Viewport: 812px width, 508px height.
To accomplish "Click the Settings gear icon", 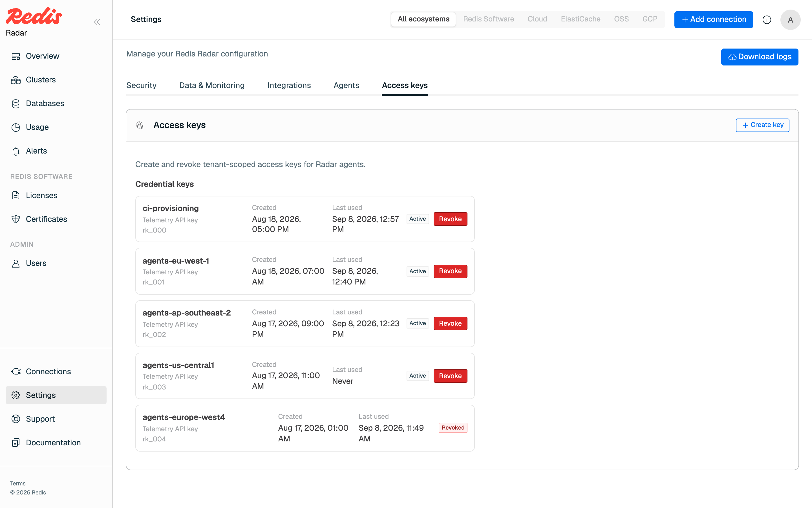I will coord(16,395).
